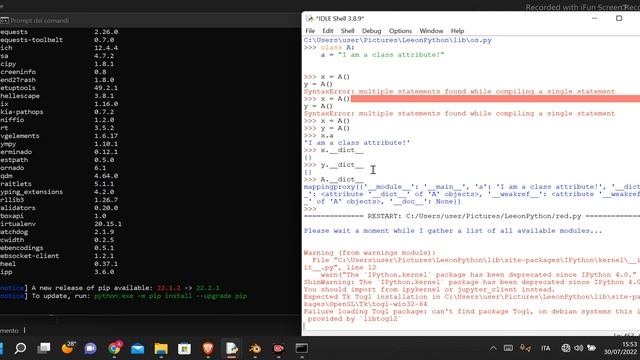Open Task View from the taskbar
Viewport: 640px width, 360px height.
[44, 348]
